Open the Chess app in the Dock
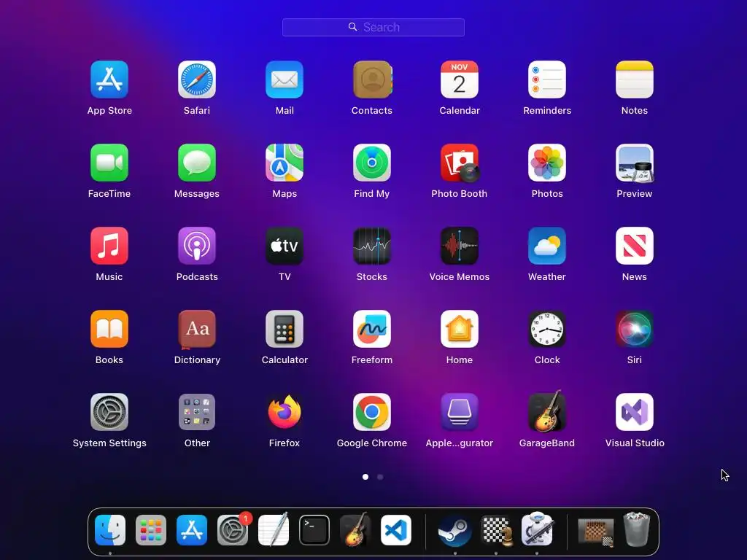 (x=496, y=530)
